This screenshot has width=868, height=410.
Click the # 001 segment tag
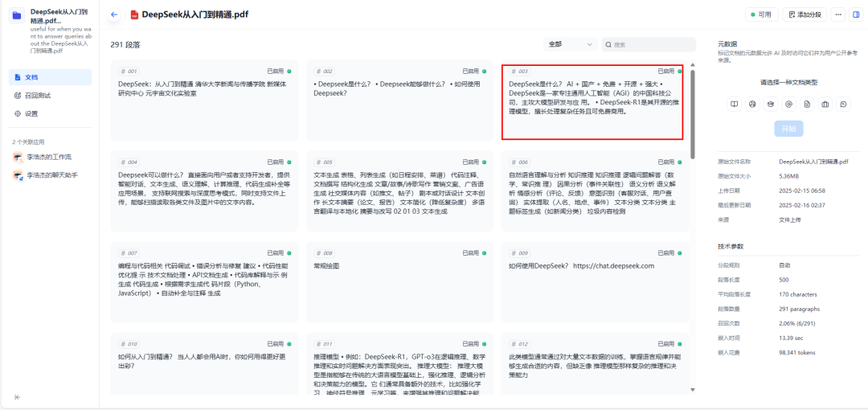click(129, 72)
